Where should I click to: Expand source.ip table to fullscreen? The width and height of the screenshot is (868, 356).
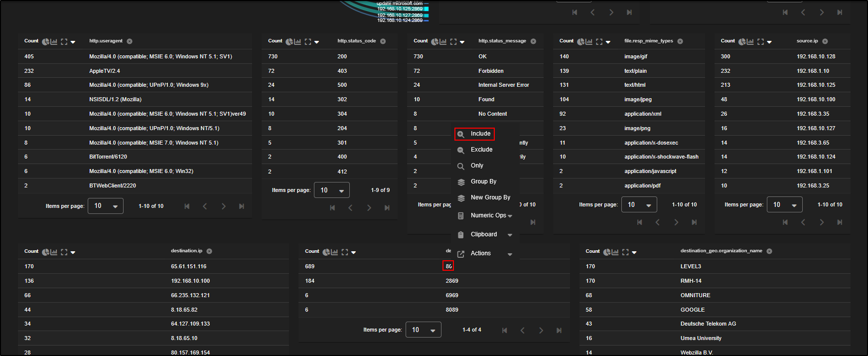coord(760,42)
